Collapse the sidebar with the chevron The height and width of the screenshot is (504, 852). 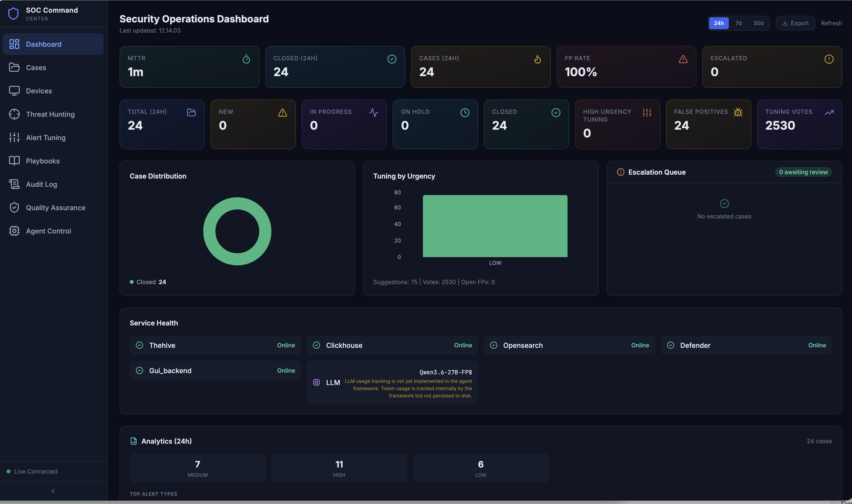(53, 491)
